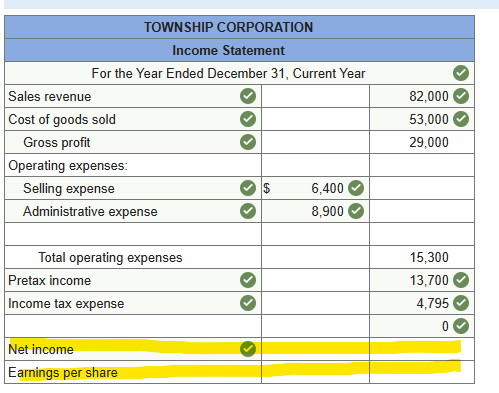
Task: Click the cell containing the 0 value
Action: pos(422,326)
